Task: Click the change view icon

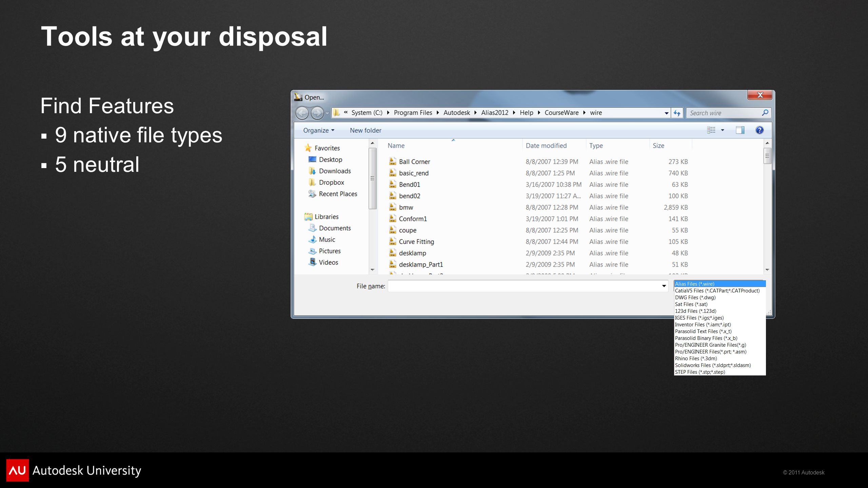Action: coord(711,130)
